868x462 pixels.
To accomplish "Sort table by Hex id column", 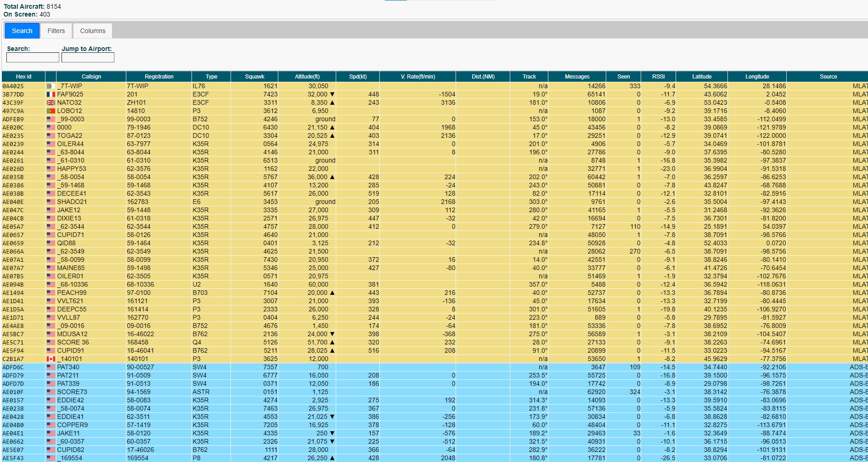I will coord(23,77).
